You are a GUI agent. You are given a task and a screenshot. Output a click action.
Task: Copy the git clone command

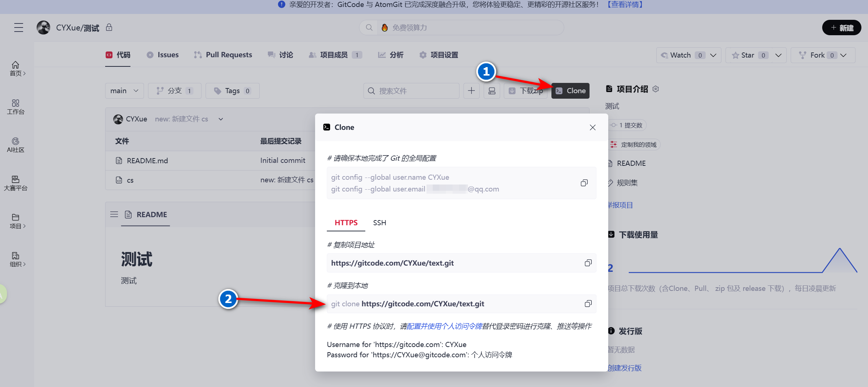point(588,303)
